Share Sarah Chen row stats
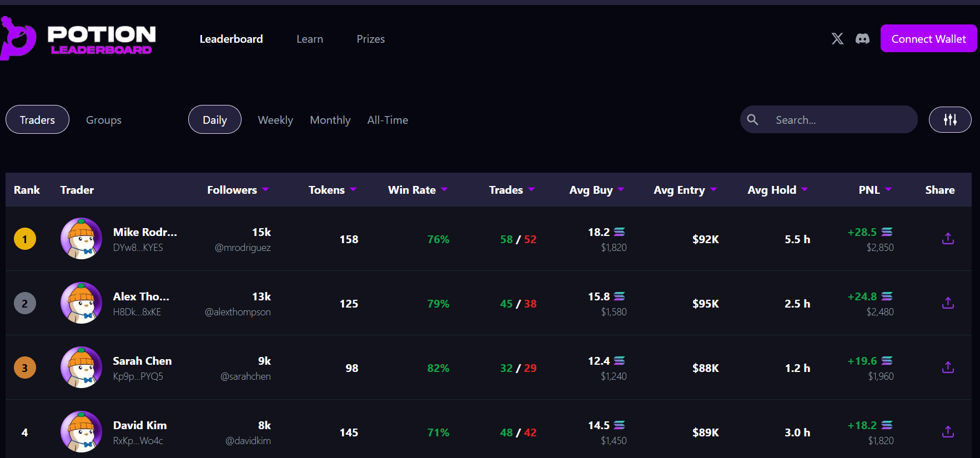This screenshot has width=980, height=458. point(948,368)
